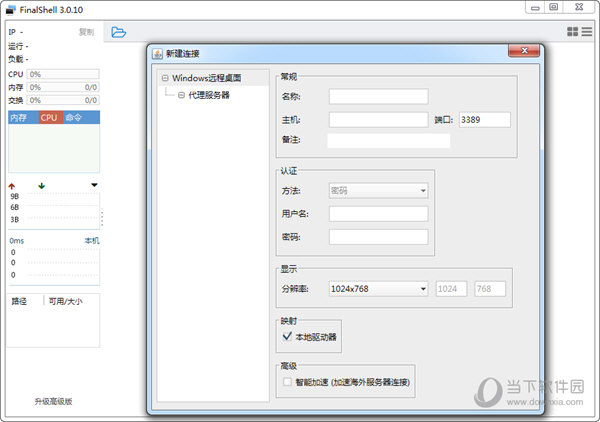Focus the 备注 remarks field
This screenshot has width=600, height=422.
[x=389, y=140]
